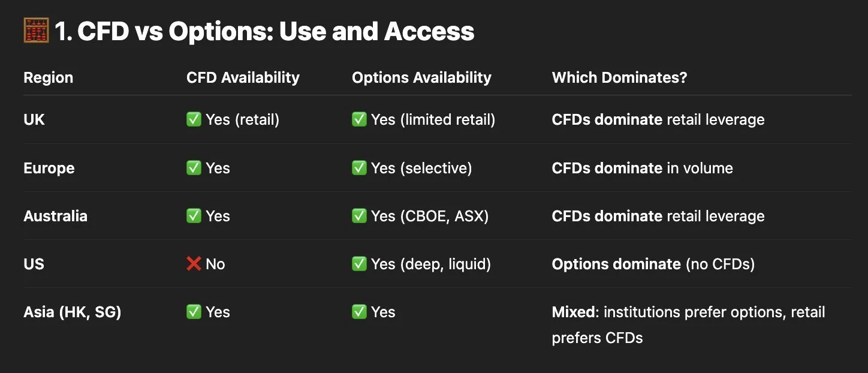
Task: Click the green checkmark beside UK 'Yes (retail)'
Action: (x=194, y=120)
